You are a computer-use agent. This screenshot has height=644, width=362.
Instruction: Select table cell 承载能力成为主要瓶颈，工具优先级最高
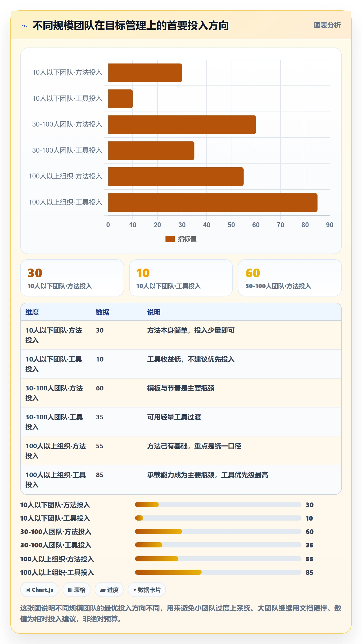pyautogui.click(x=208, y=475)
